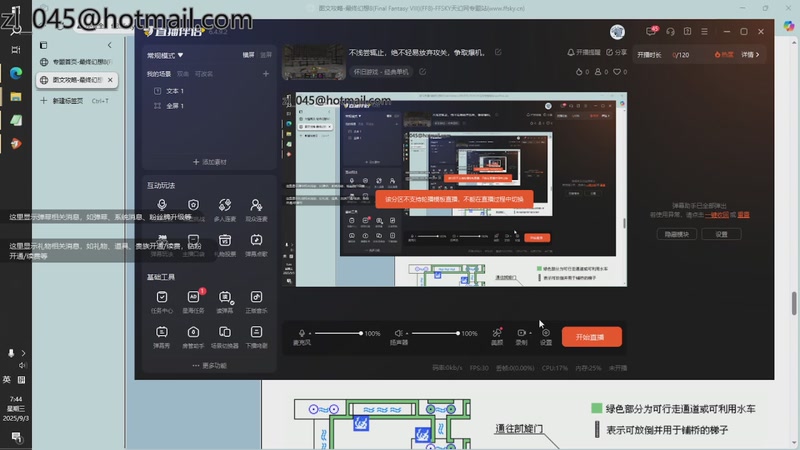Open the 弹幕秀 tool
Viewport: 800px width, 450px height.
point(162,337)
